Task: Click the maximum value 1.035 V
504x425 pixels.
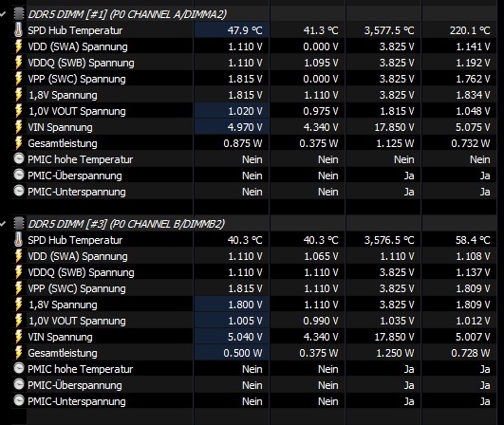Action: click(x=398, y=321)
